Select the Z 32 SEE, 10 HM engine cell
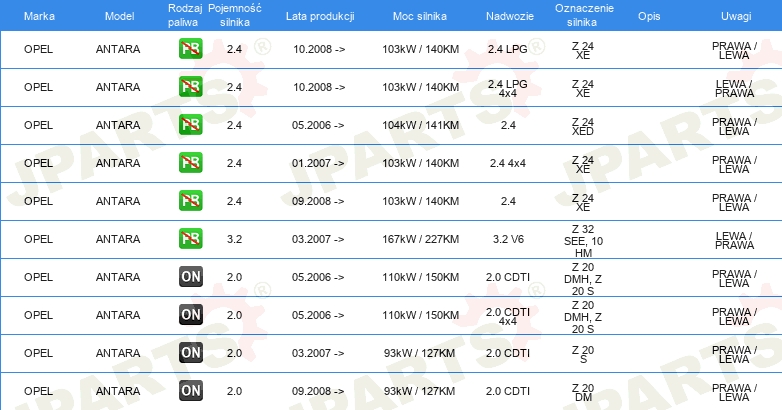Viewport: 782px width, 410px height. point(583,241)
